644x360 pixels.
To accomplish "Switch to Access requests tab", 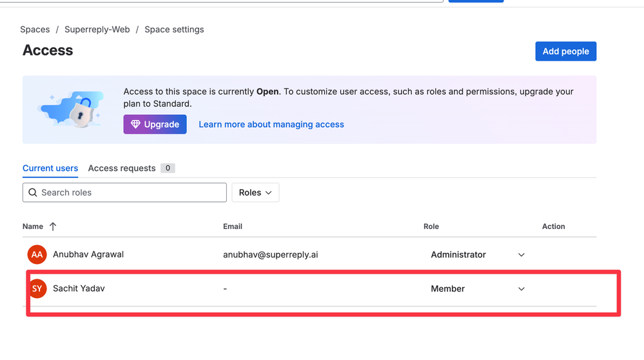I will pyautogui.click(x=122, y=168).
